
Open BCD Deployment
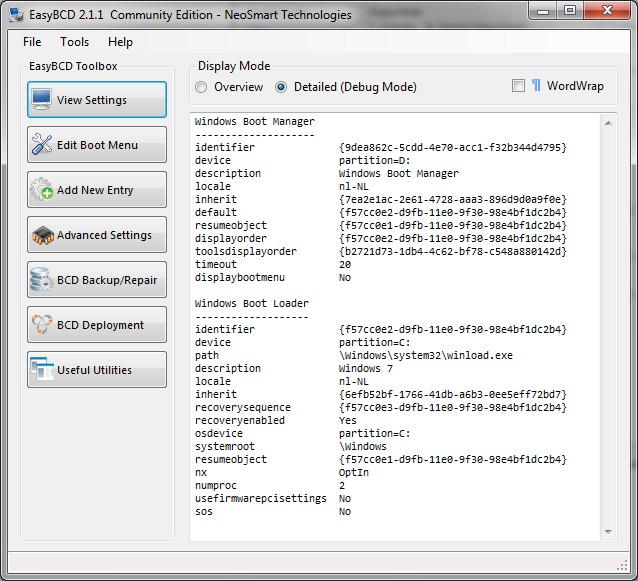[x=97, y=325]
